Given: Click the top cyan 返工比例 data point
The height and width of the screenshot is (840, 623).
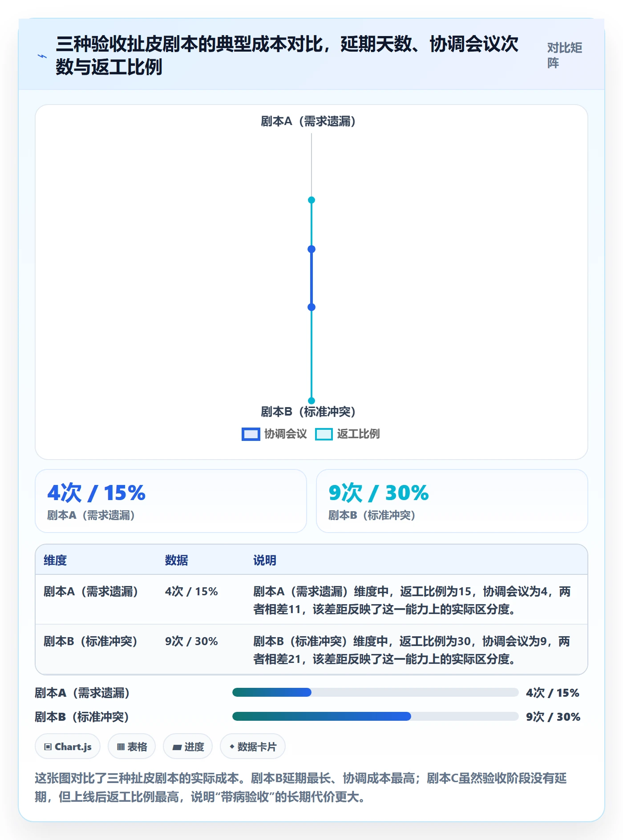Looking at the screenshot, I should [311, 200].
